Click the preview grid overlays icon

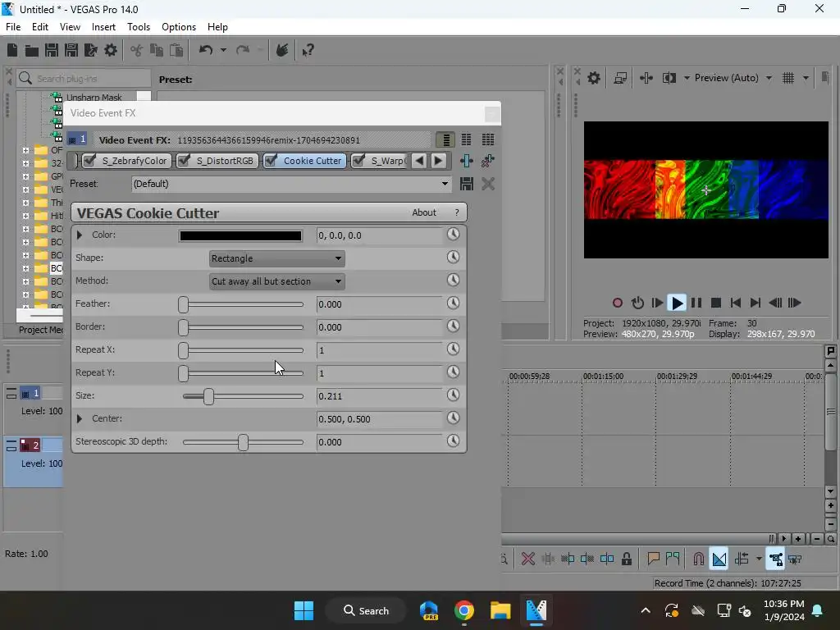[x=788, y=78]
